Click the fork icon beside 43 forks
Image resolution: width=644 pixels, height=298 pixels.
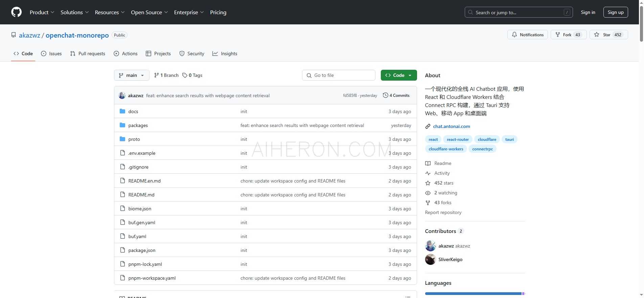click(428, 203)
